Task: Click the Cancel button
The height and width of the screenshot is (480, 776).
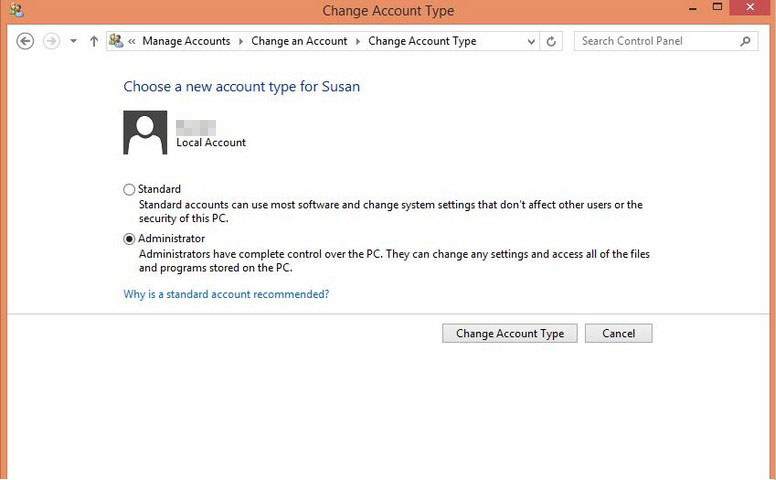Action: click(x=619, y=333)
